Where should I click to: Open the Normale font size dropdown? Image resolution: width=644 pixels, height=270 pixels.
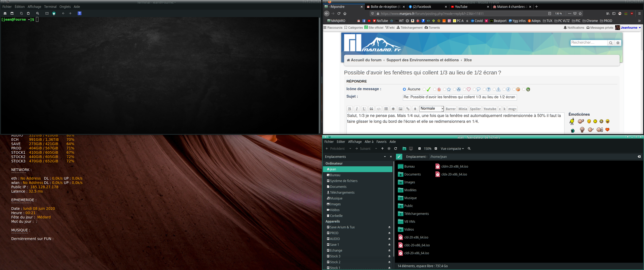(431, 109)
